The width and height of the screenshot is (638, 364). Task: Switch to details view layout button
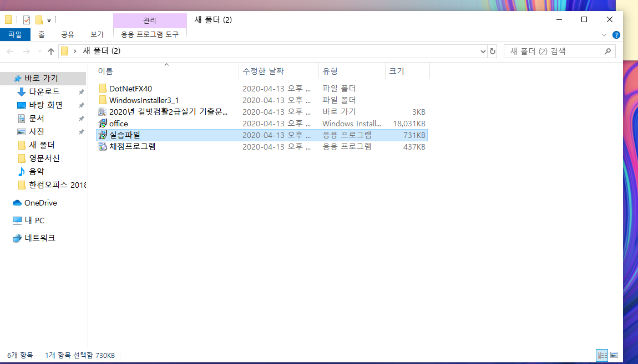click(601, 355)
